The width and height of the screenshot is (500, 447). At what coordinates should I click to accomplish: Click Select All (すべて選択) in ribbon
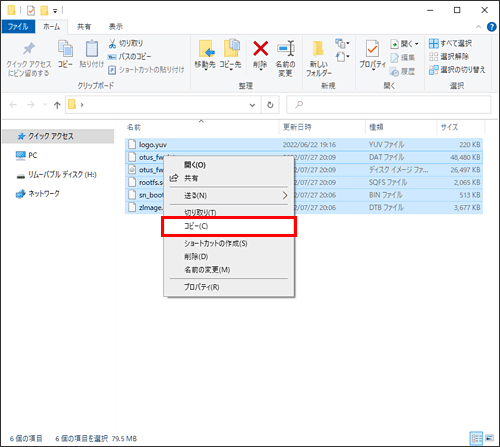(x=450, y=43)
